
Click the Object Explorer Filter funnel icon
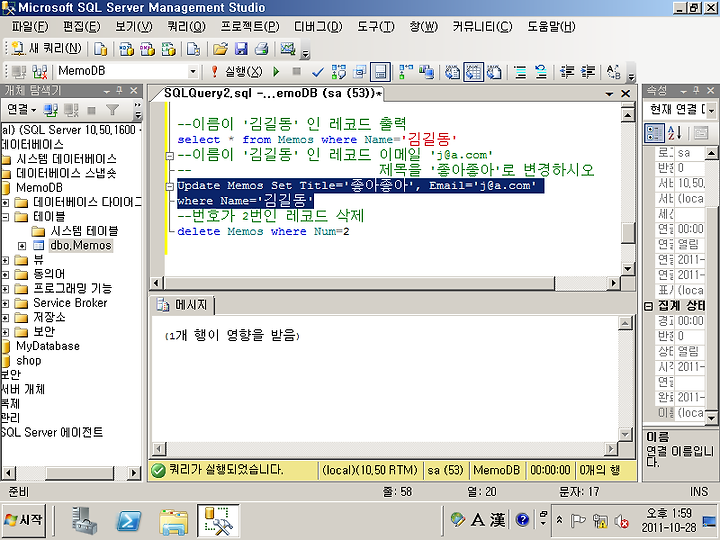tap(112, 109)
